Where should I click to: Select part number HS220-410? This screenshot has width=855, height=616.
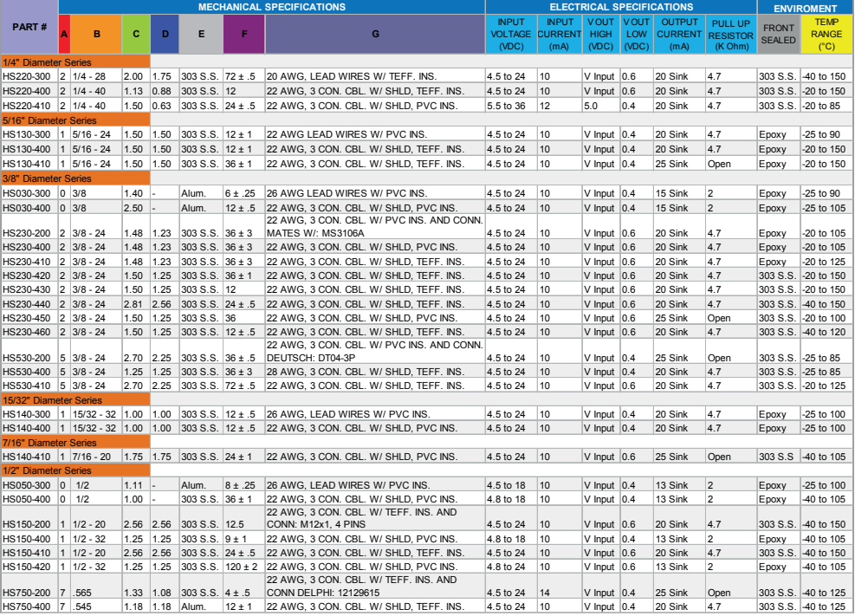(x=27, y=106)
